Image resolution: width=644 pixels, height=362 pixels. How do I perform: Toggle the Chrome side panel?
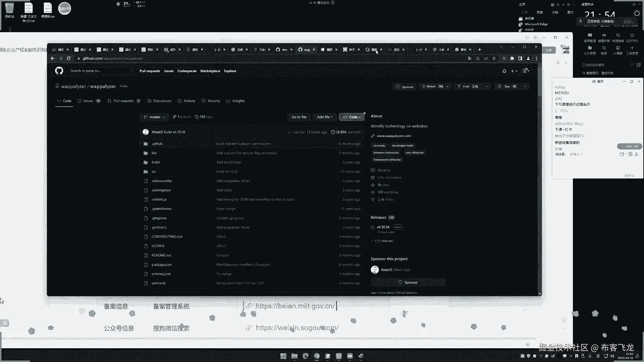coord(520,58)
